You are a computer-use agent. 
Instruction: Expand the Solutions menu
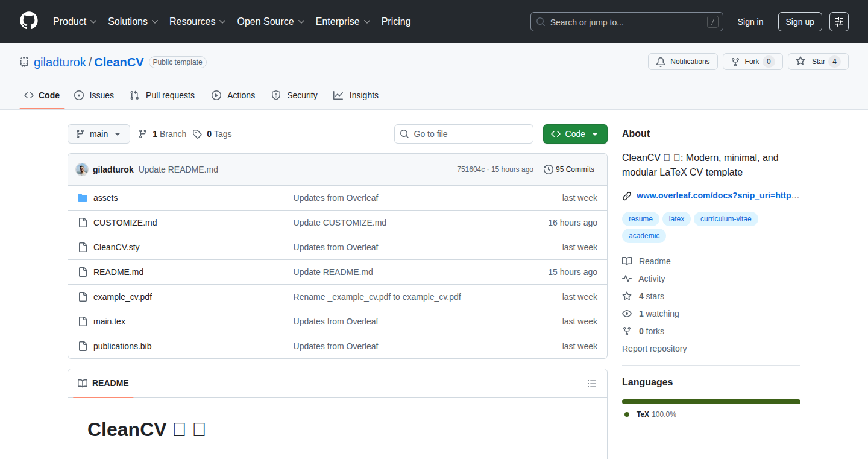133,22
